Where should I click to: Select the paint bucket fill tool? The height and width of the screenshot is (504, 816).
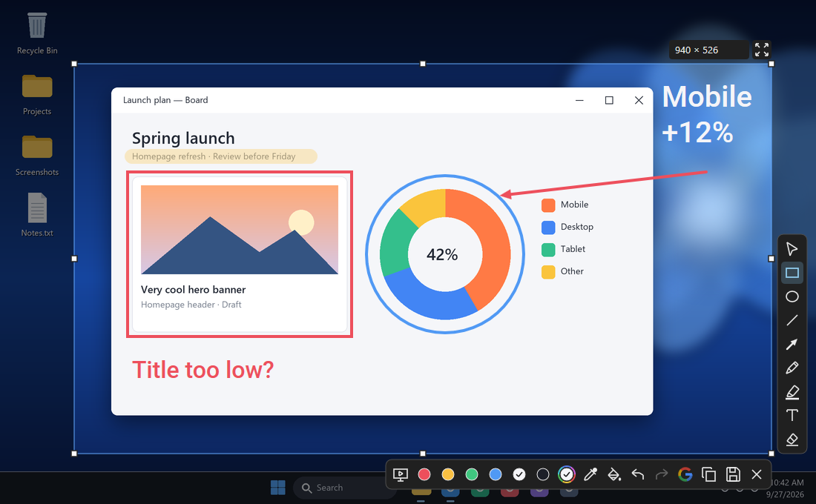(614, 474)
